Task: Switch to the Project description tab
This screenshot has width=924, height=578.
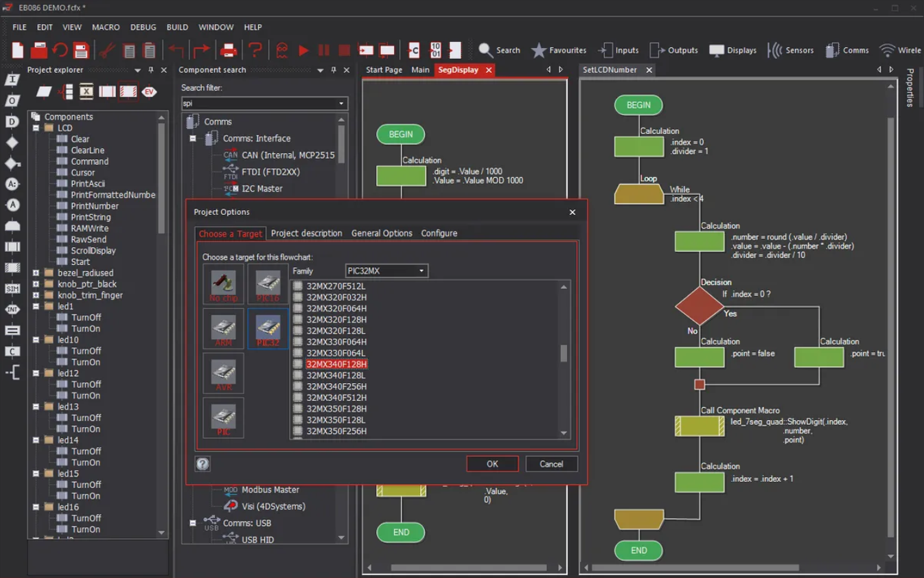Action: (x=306, y=233)
